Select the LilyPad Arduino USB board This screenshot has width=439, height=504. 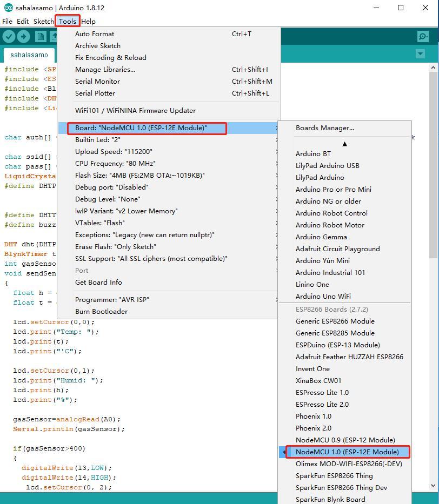point(344,166)
